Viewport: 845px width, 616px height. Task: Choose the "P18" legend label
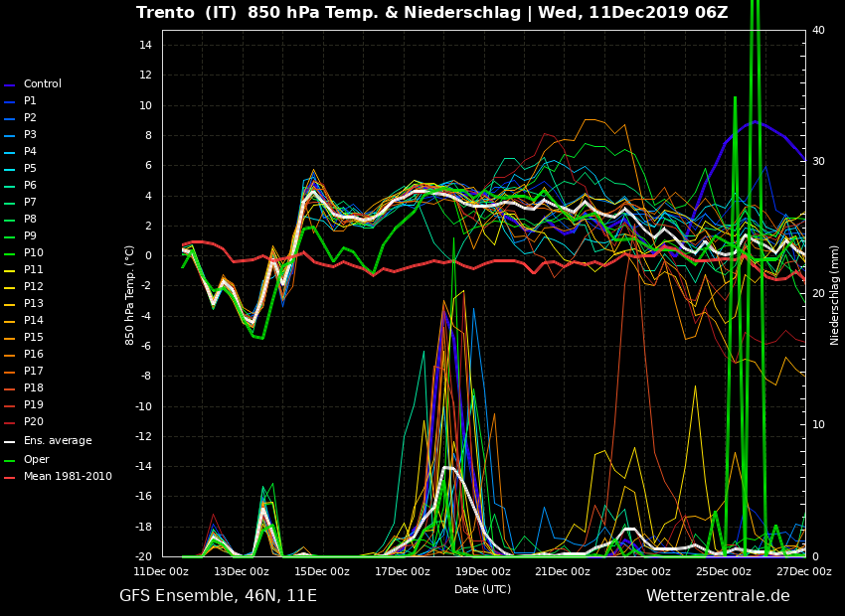click(34, 387)
